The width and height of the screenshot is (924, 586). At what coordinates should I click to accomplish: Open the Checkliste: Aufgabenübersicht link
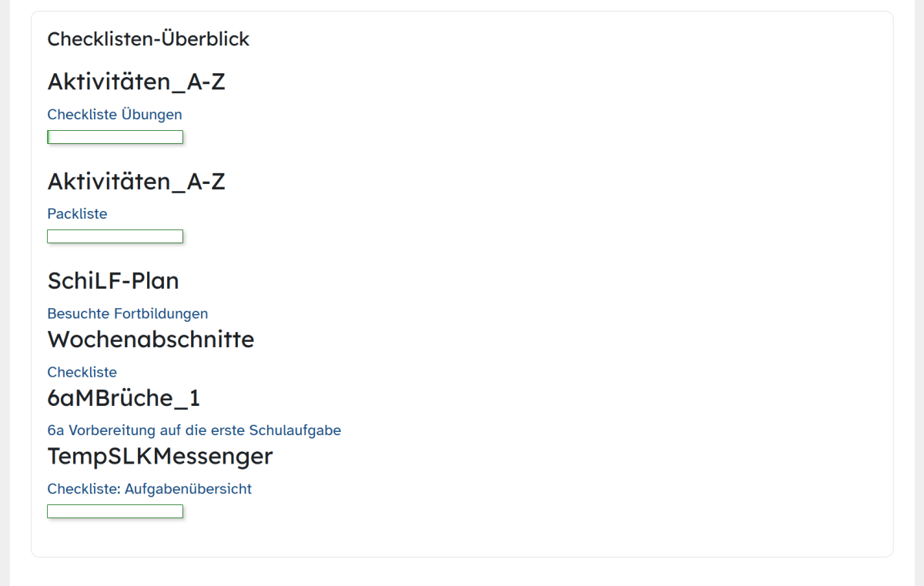pyautogui.click(x=149, y=489)
